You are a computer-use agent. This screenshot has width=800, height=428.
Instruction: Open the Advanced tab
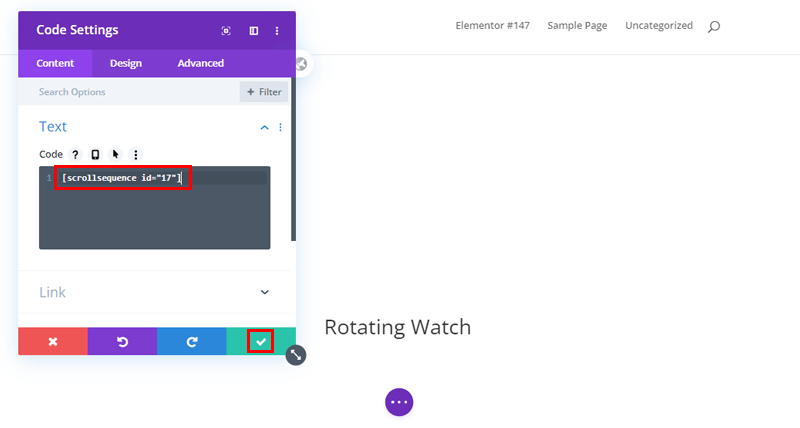click(201, 63)
